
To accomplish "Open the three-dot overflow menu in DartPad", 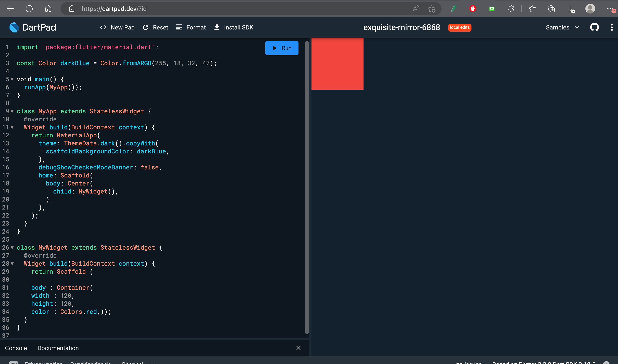I will pyautogui.click(x=612, y=27).
